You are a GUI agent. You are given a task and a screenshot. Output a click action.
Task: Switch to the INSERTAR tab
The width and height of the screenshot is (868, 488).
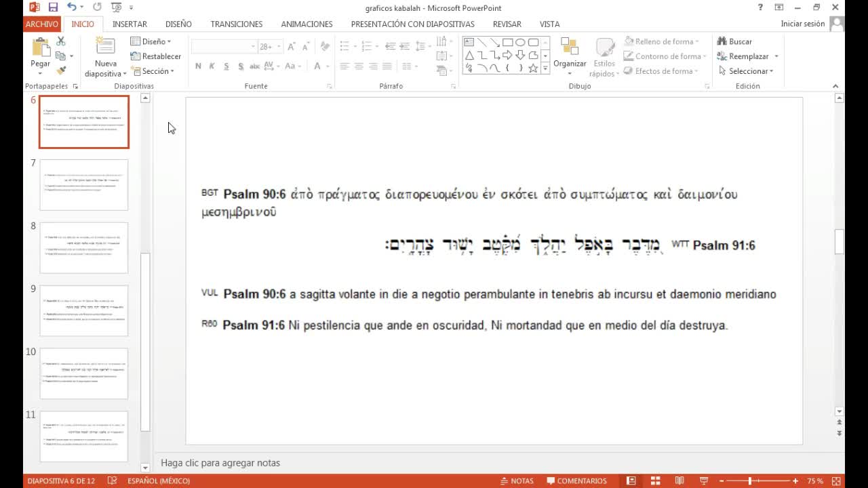(130, 24)
